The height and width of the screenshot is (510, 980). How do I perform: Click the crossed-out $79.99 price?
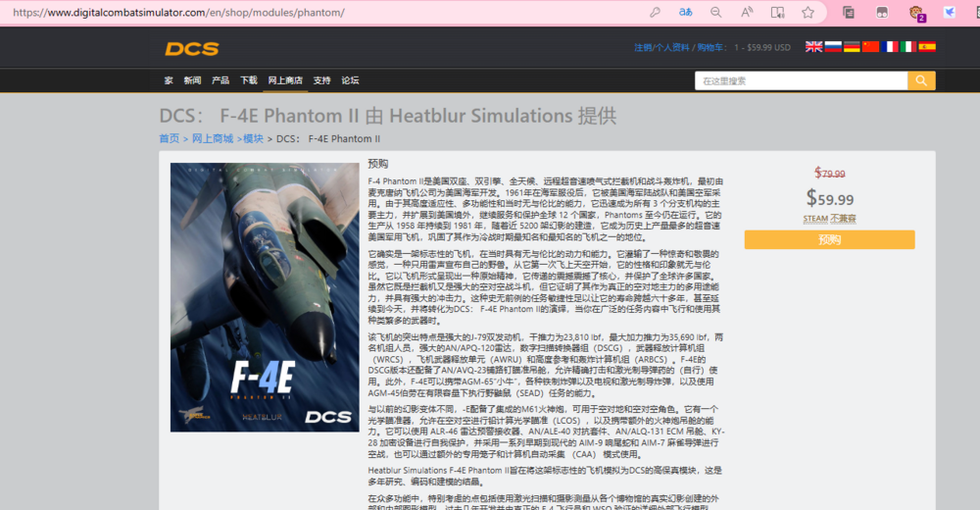click(829, 173)
